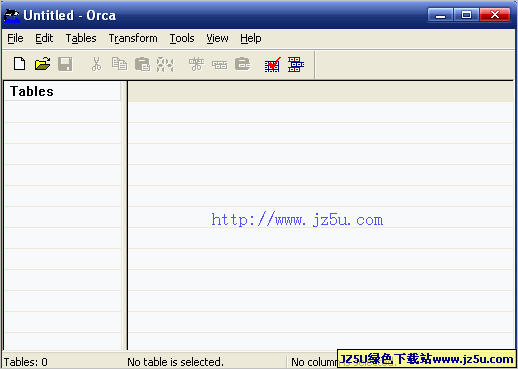Click the Save floppy disk icon
This screenshot has height=369, width=518.
point(65,64)
